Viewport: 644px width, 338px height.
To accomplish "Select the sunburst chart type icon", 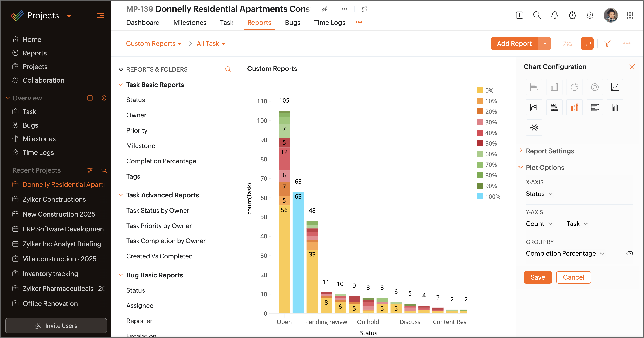I will pyautogui.click(x=534, y=128).
